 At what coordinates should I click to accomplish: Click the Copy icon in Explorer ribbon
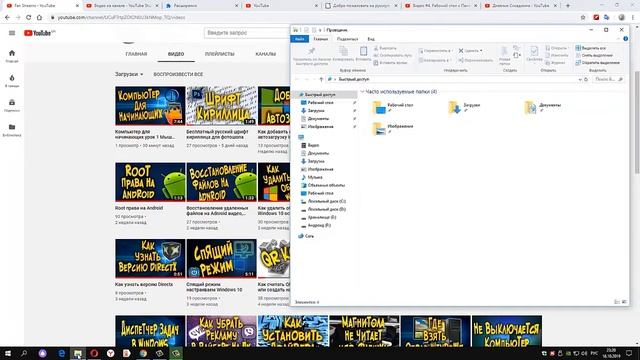pyautogui.click(x=343, y=51)
